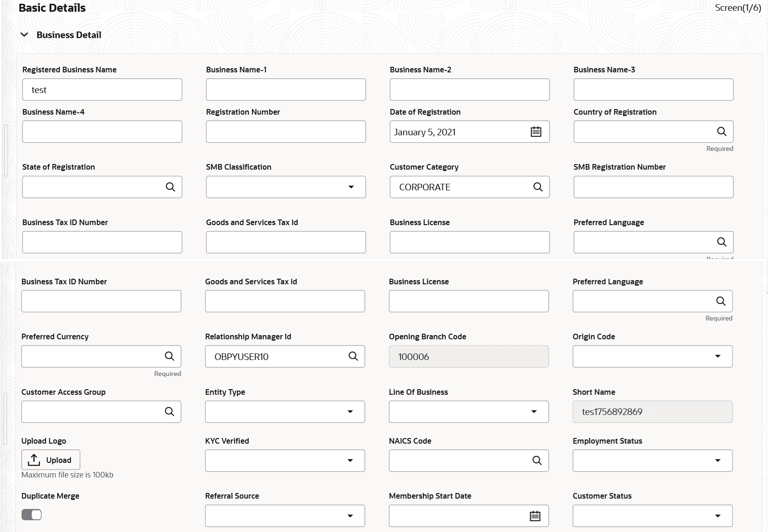Image resolution: width=768 pixels, height=532 pixels.
Task: Open the Date of Registration calendar picker
Action: pos(536,132)
